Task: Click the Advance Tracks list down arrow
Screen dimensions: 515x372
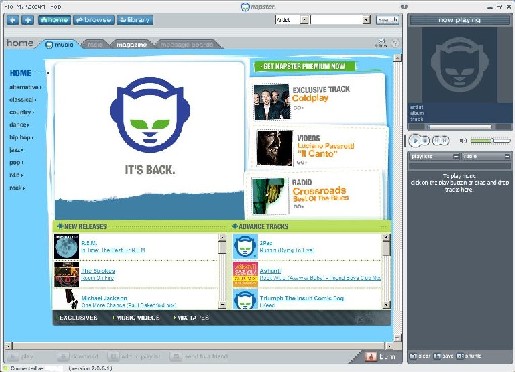Action: [x=386, y=305]
